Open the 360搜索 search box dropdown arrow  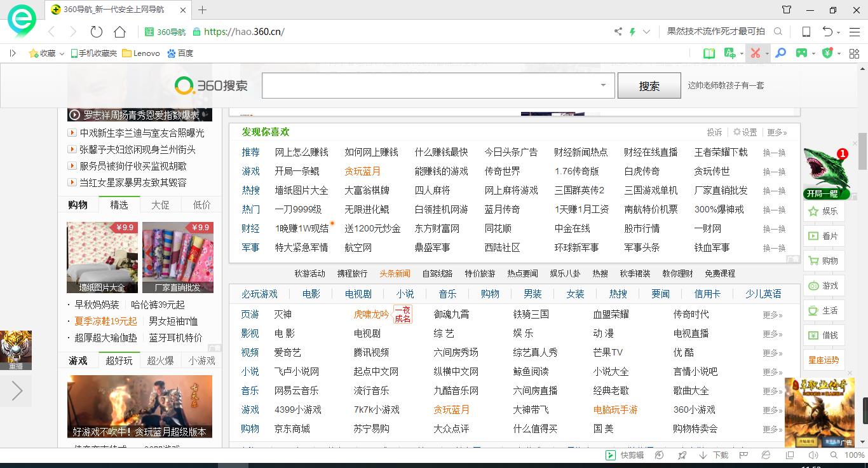602,85
